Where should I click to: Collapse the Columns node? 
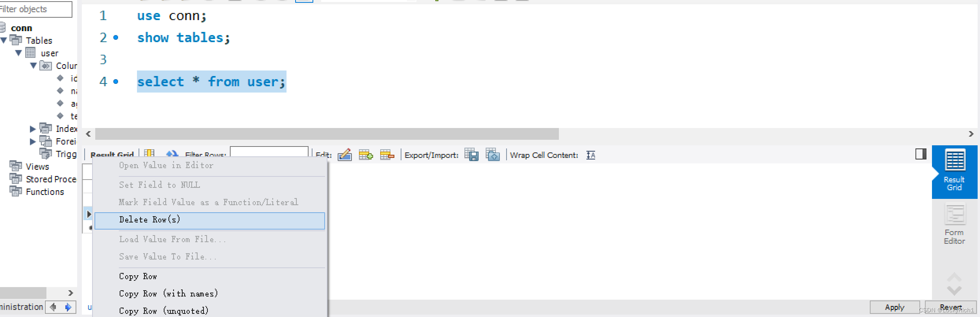coord(33,65)
